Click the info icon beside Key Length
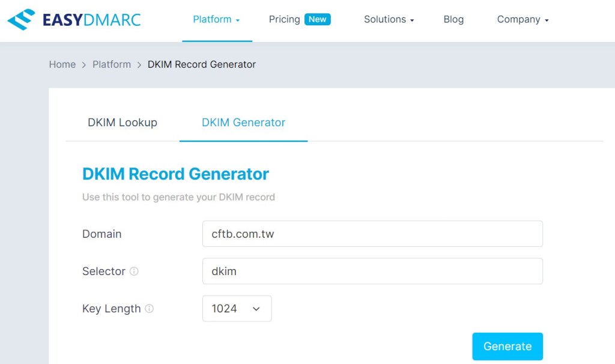 [149, 309]
